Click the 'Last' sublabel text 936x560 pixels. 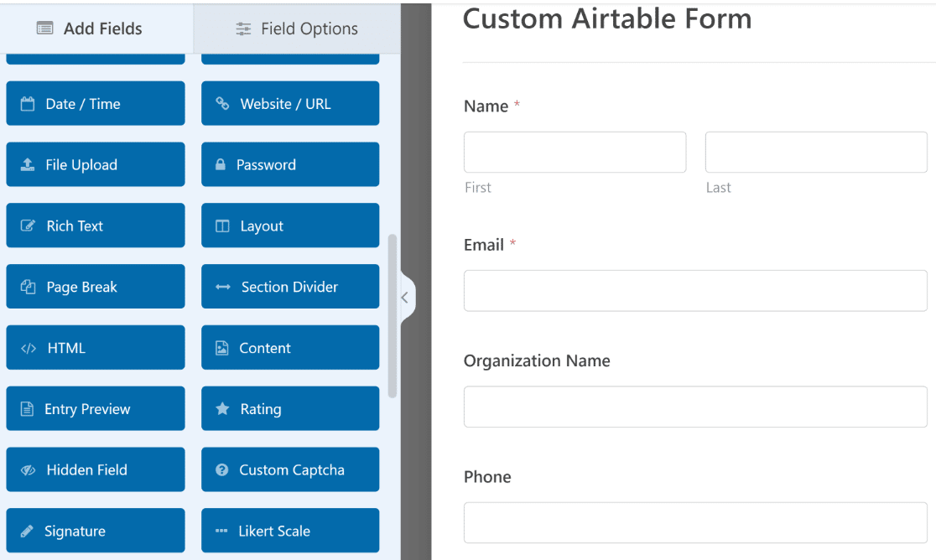pos(718,187)
